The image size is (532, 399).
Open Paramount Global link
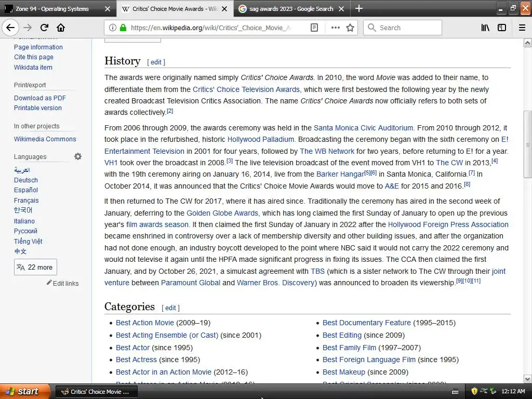pyautogui.click(x=191, y=283)
